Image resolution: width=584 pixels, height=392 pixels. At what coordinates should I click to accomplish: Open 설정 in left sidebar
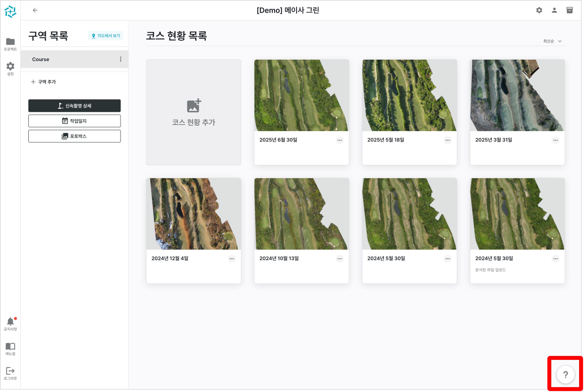click(10, 69)
